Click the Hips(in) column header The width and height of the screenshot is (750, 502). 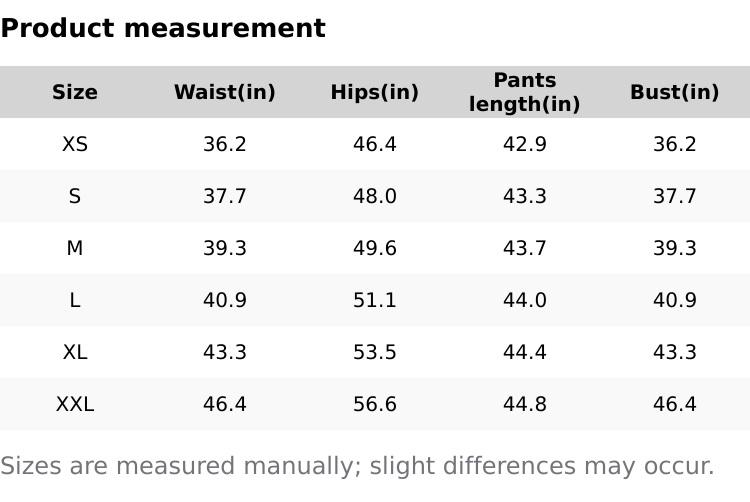[375, 92]
